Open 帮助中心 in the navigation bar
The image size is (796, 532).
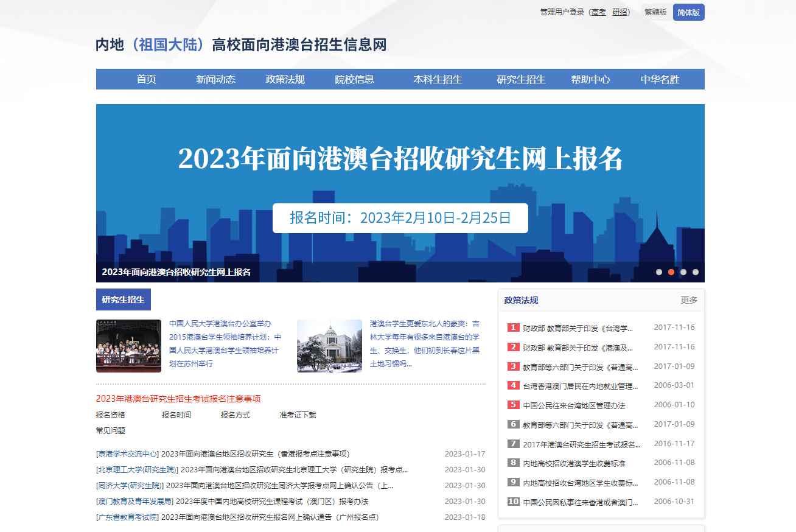click(x=590, y=79)
